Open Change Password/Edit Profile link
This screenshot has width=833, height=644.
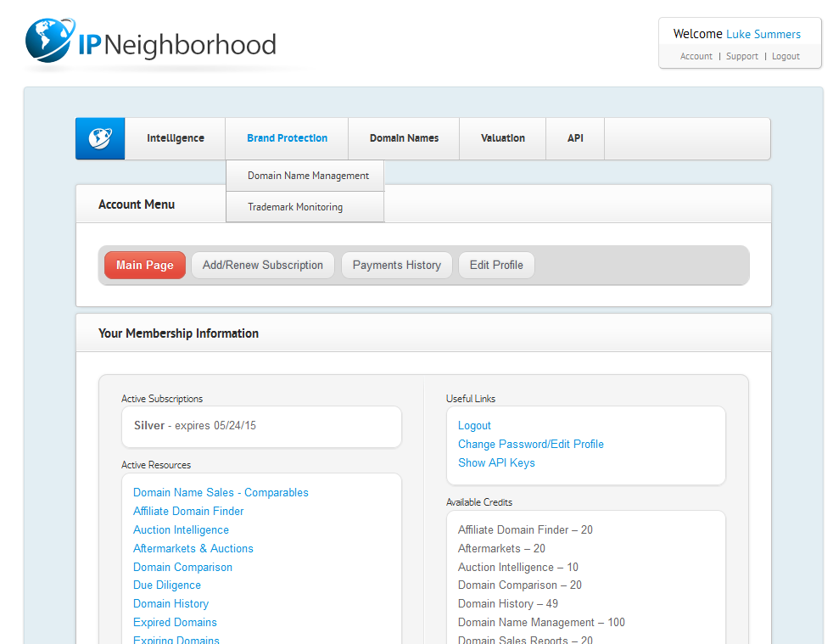[x=531, y=444]
